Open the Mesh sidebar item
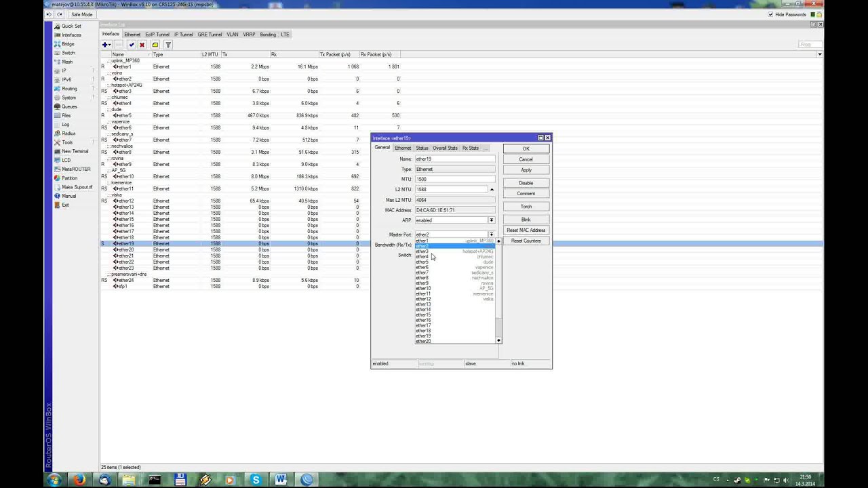The image size is (868, 488). (67, 62)
